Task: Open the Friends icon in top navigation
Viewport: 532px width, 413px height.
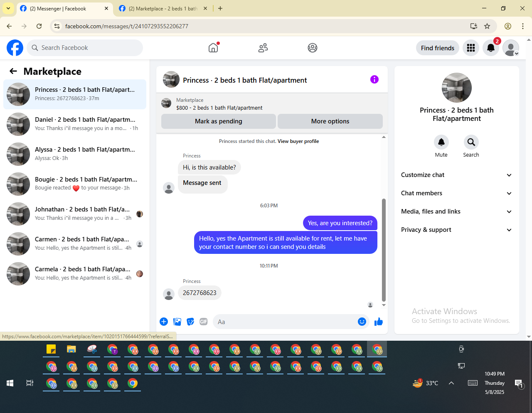Action: tap(263, 48)
